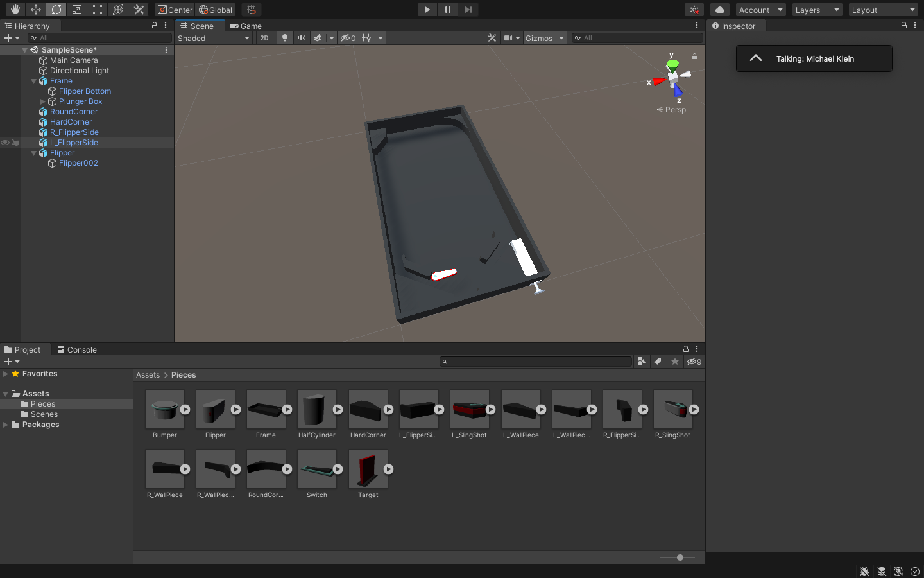Open cloud services via cloud icon
This screenshot has width=924, height=578.
click(720, 10)
